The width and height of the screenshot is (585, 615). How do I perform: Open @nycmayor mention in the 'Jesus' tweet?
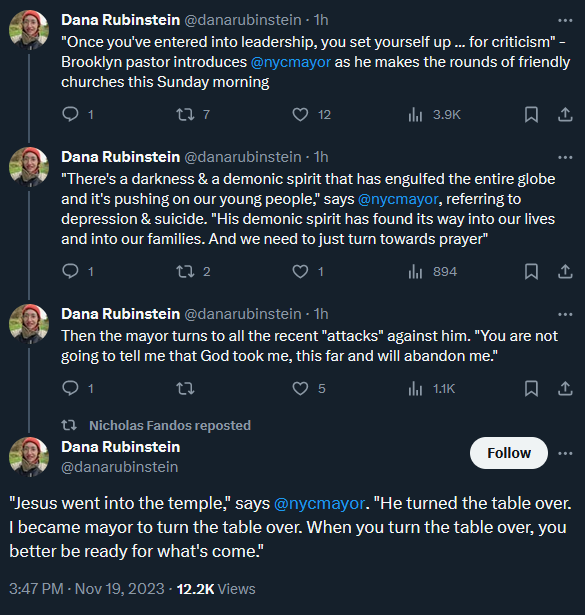click(319, 503)
